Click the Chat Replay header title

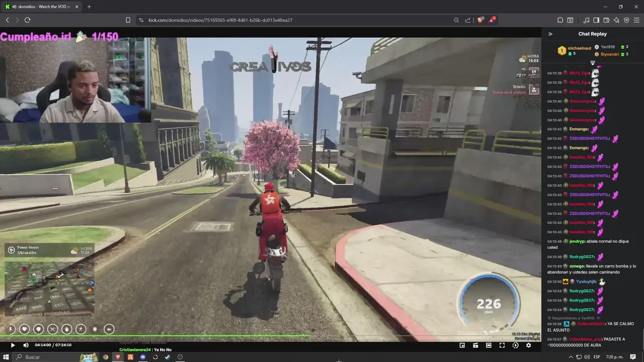592,34
